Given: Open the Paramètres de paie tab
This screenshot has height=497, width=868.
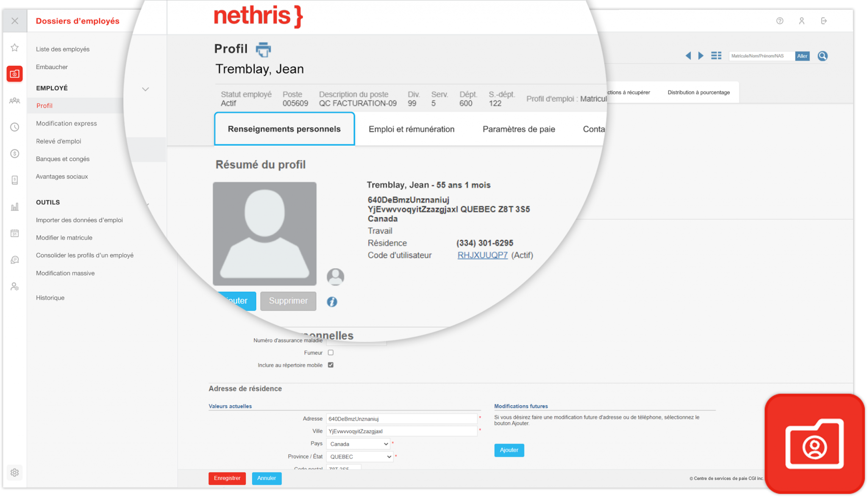Looking at the screenshot, I should click(x=519, y=129).
